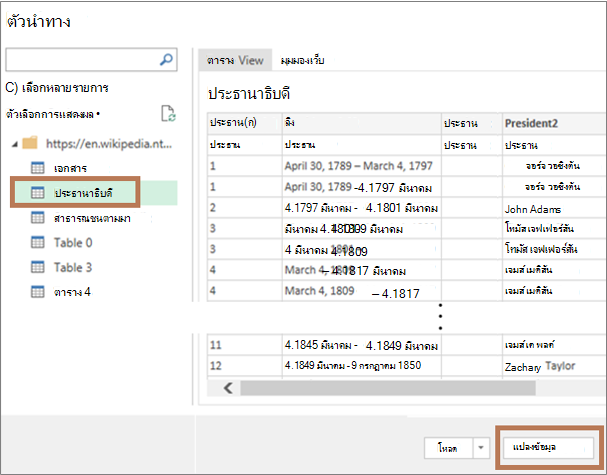
Task: Click the เจมส์ เค พอล์ค cell
Action: pos(554,345)
